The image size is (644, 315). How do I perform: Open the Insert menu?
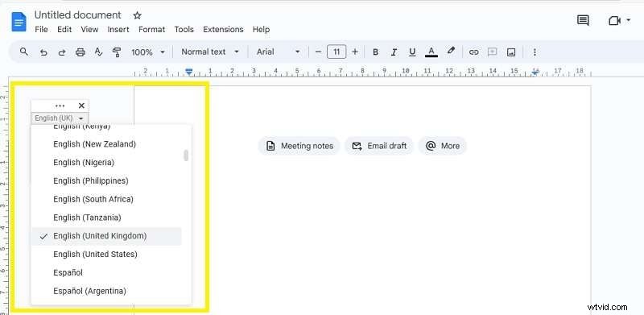tap(118, 29)
